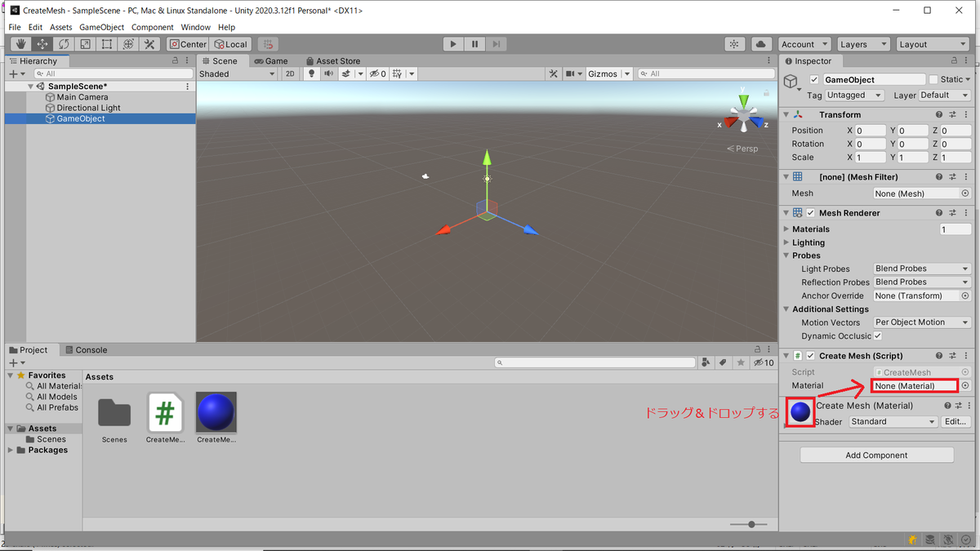Switch to the Game tab
980x551 pixels.
point(271,61)
